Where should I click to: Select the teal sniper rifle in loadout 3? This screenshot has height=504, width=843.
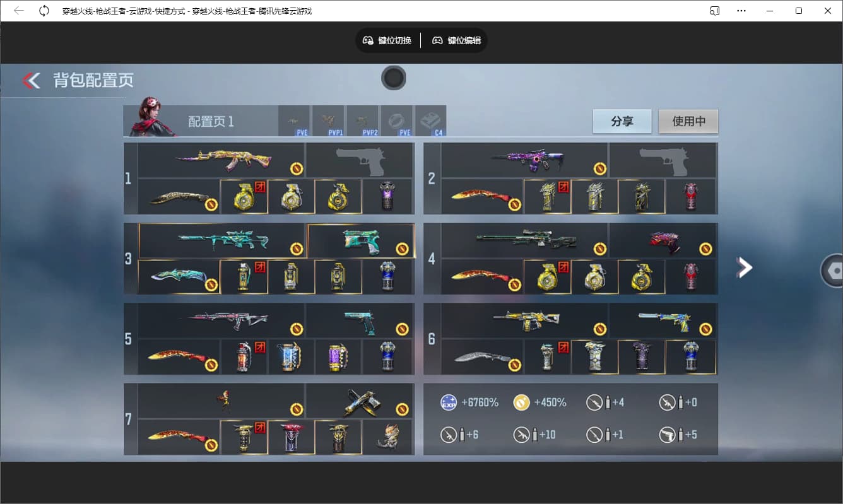pyautogui.click(x=222, y=240)
